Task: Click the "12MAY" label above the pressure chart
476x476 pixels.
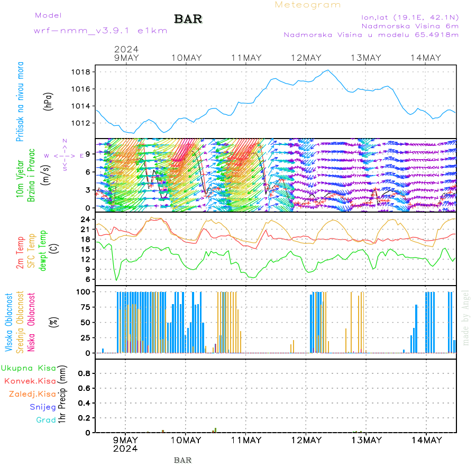Action: [x=306, y=58]
